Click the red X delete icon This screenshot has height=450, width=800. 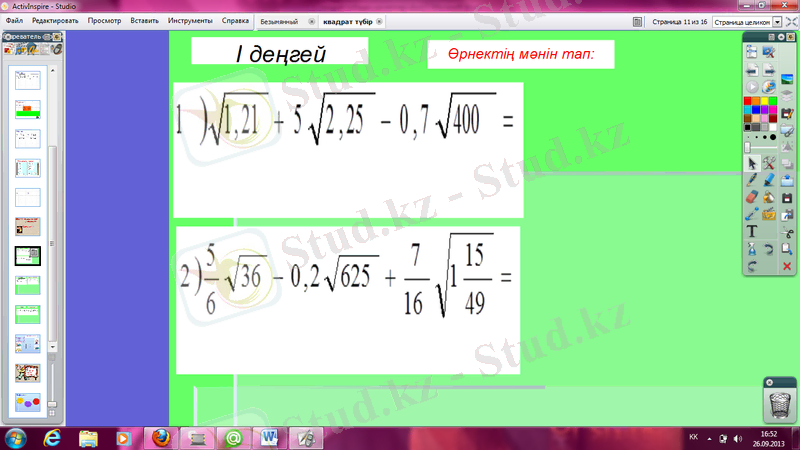click(x=787, y=266)
